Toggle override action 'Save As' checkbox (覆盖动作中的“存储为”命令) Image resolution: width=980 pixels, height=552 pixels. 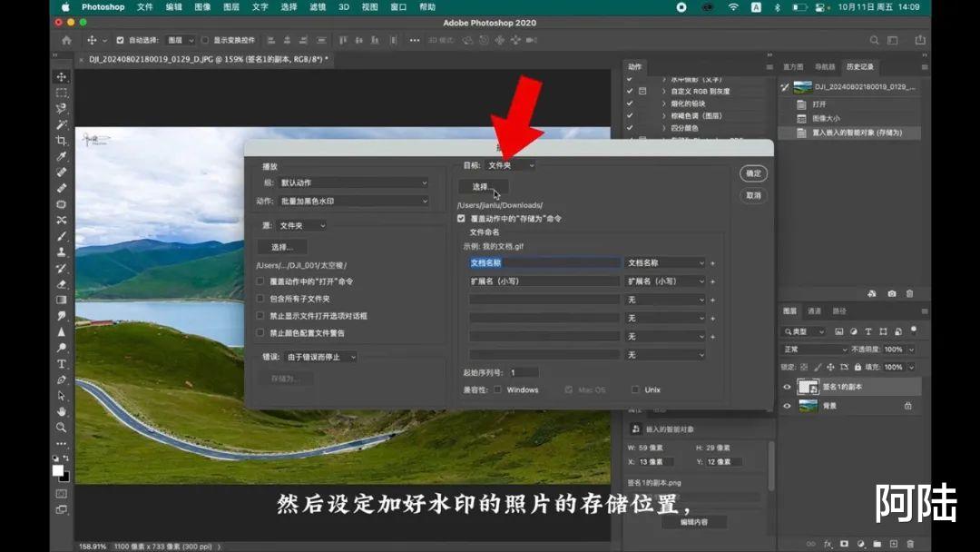point(461,218)
